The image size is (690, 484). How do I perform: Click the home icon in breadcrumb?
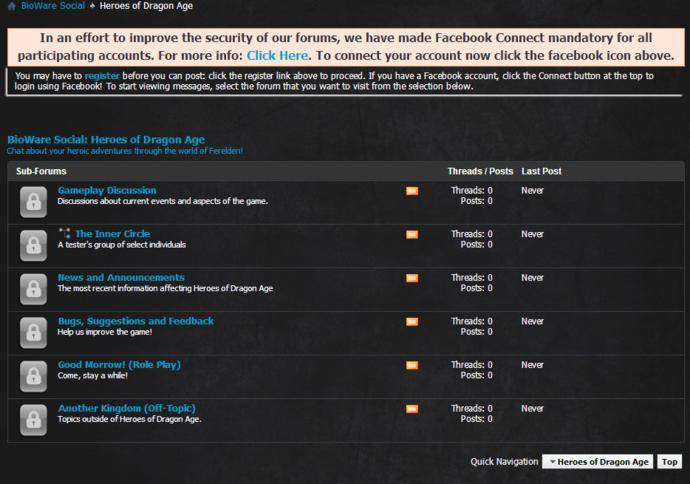(x=12, y=6)
